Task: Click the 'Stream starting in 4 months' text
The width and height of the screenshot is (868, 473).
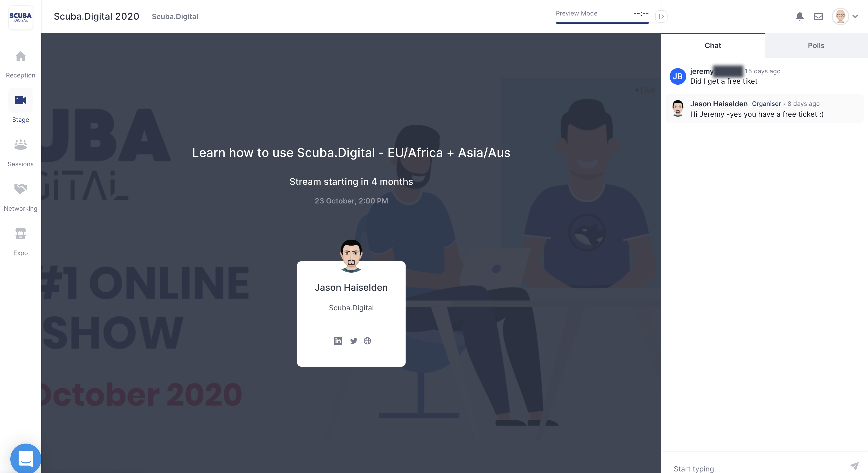Action: point(351,182)
